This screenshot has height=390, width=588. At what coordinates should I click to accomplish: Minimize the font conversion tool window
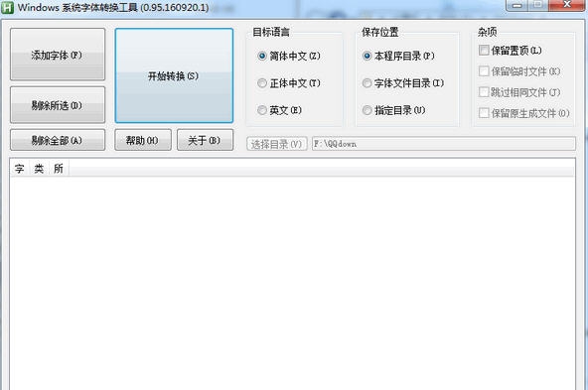point(517,5)
